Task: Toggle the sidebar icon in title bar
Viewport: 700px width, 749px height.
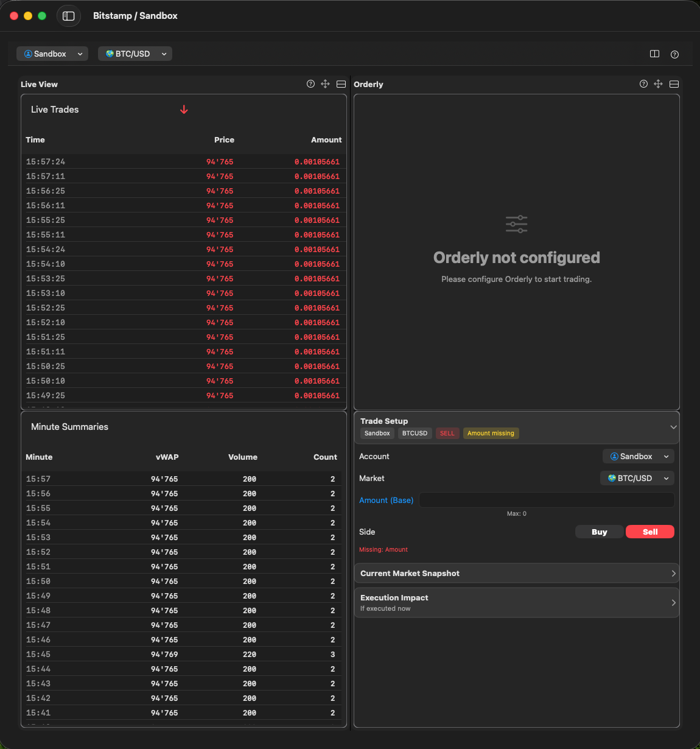Action: pyautogui.click(x=69, y=16)
